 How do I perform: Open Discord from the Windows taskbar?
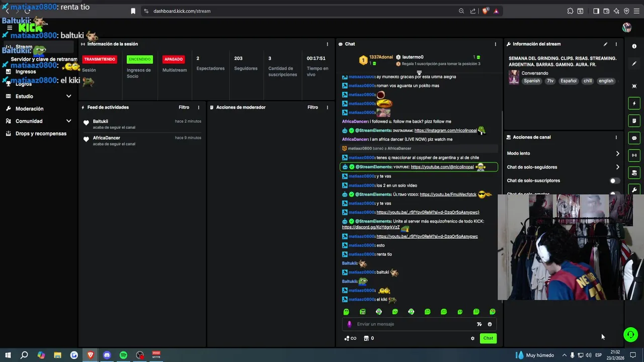click(x=107, y=355)
